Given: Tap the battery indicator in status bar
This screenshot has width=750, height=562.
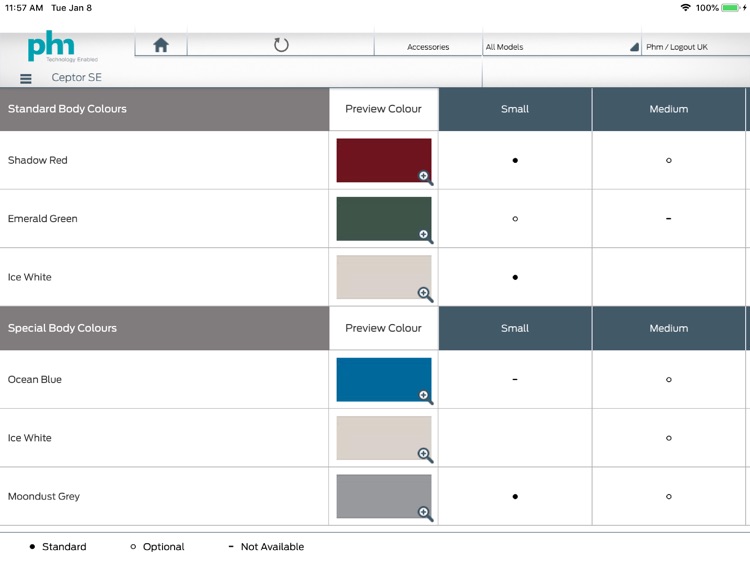Looking at the screenshot, I should [x=731, y=8].
